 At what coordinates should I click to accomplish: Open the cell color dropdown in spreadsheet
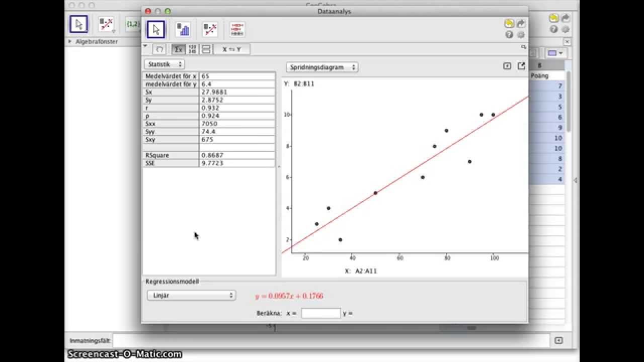coord(556,53)
